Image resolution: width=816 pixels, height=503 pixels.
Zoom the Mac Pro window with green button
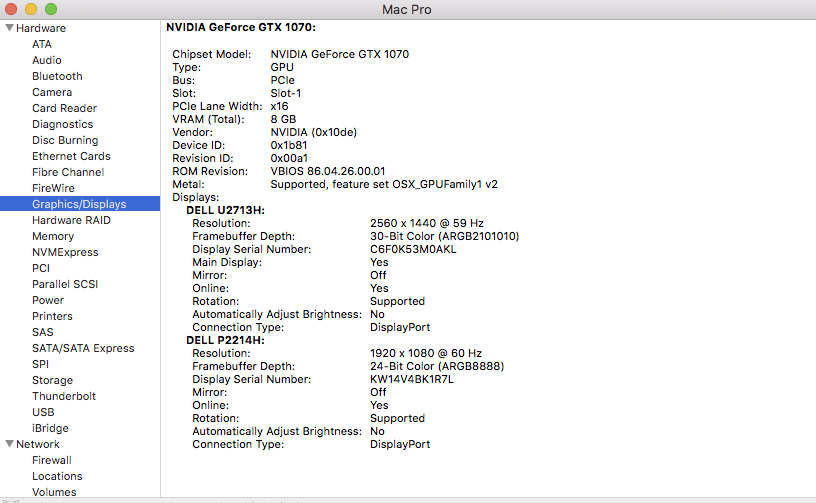tap(51, 9)
